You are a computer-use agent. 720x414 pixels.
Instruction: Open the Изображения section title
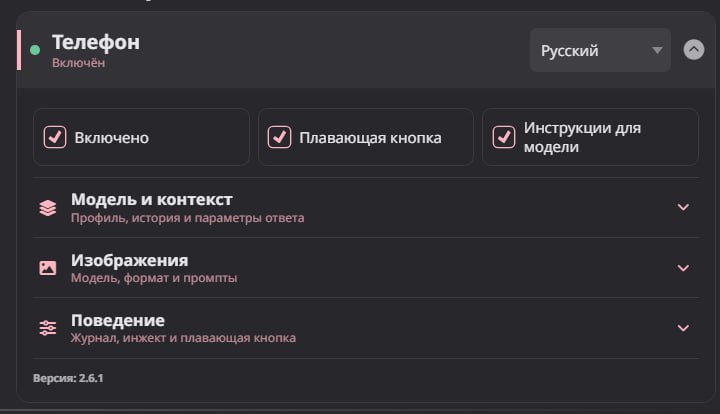point(129,260)
